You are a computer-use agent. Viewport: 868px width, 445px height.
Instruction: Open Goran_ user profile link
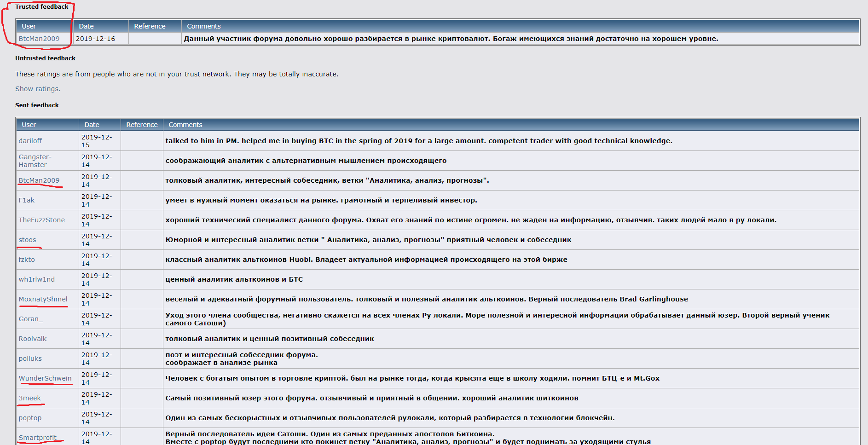[31, 319]
